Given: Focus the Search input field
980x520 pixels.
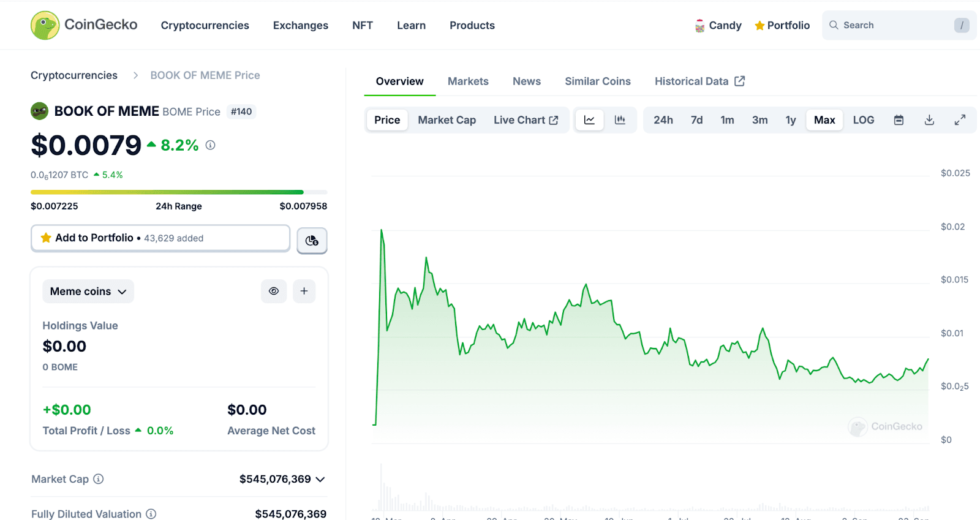Looking at the screenshot, I should 899,25.
